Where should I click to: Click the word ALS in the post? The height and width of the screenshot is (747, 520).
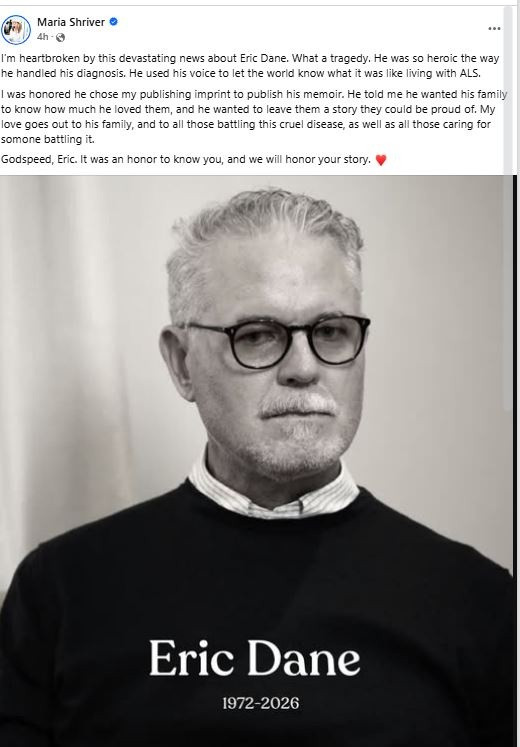coord(470,73)
